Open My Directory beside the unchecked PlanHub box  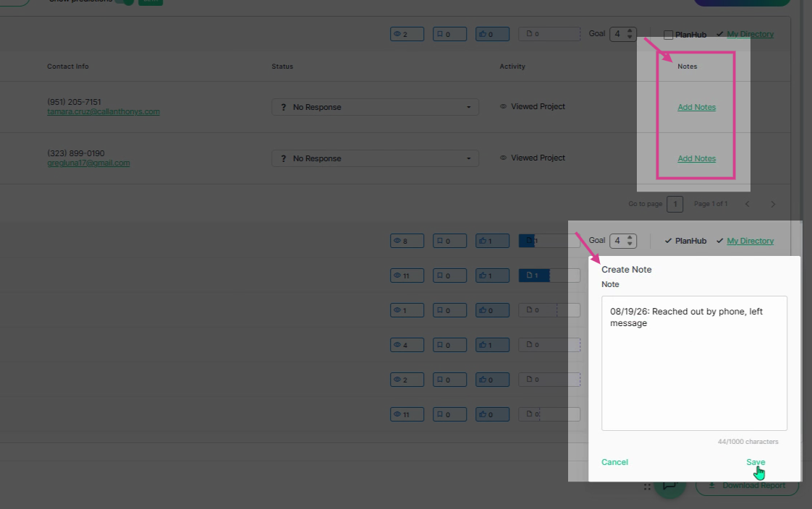(x=750, y=34)
